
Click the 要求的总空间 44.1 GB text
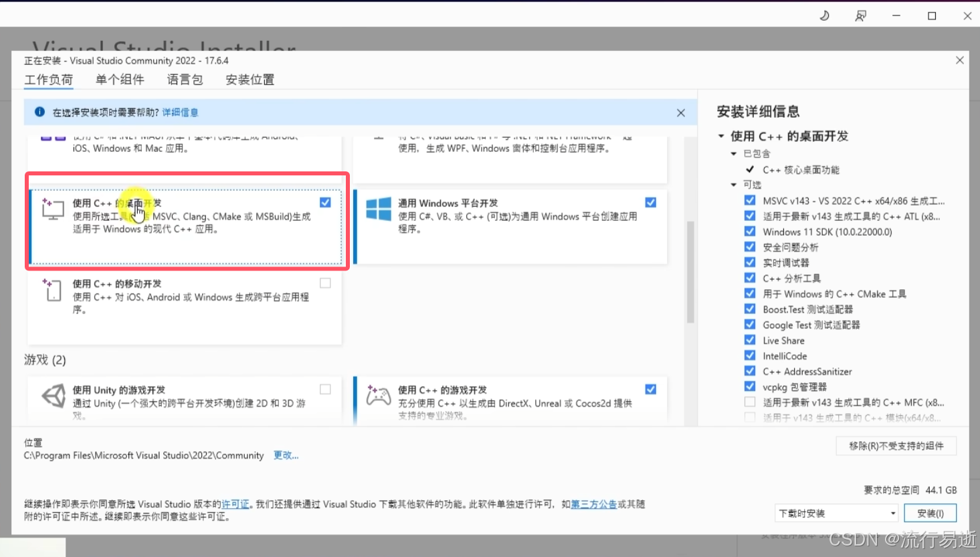coord(910,490)
